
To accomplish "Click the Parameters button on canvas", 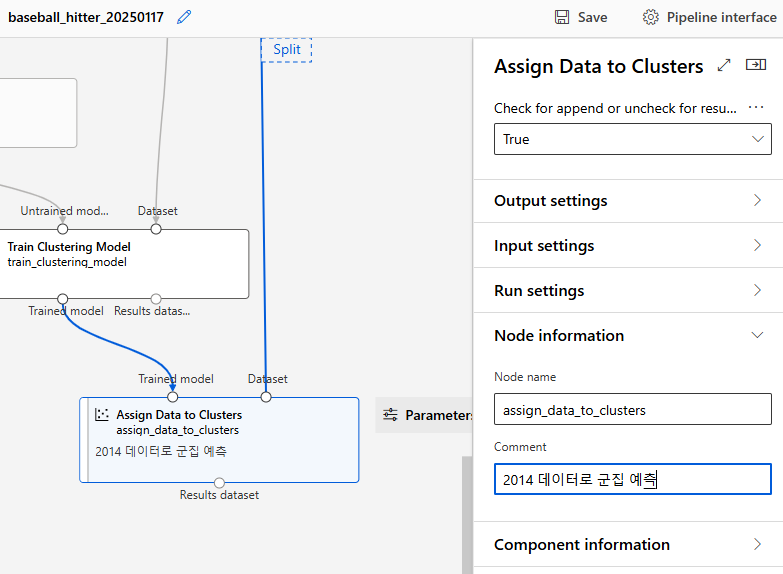I will pyautogui.click(x=424, y=415).
